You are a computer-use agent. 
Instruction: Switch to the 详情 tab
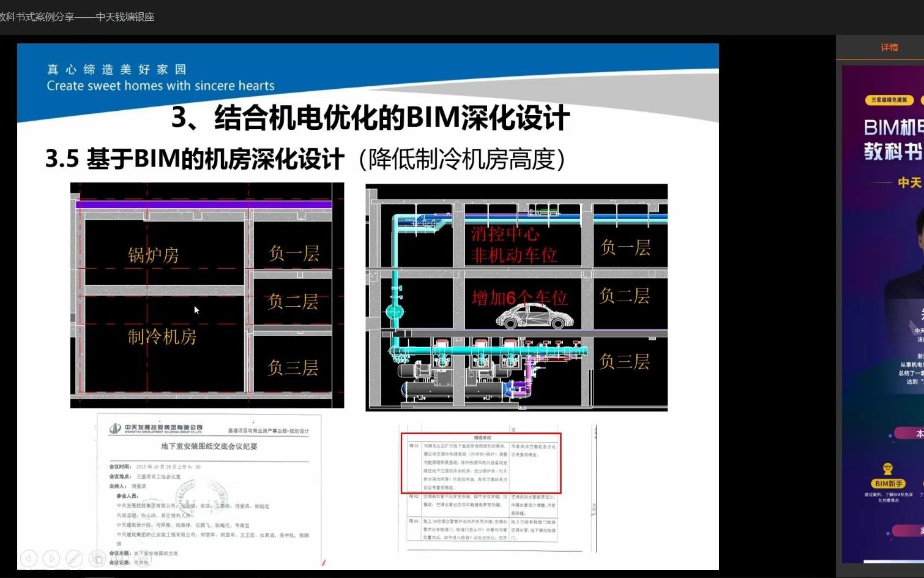889,47
